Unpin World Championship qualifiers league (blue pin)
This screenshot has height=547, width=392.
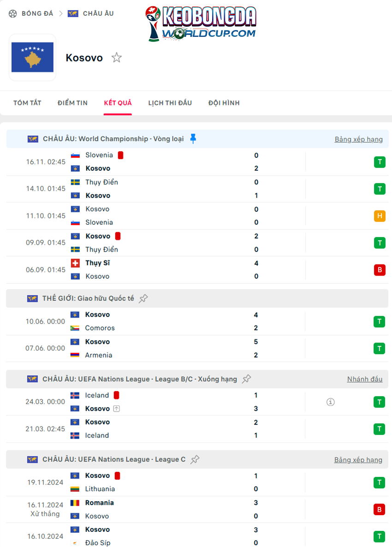(x=193, y=138)
